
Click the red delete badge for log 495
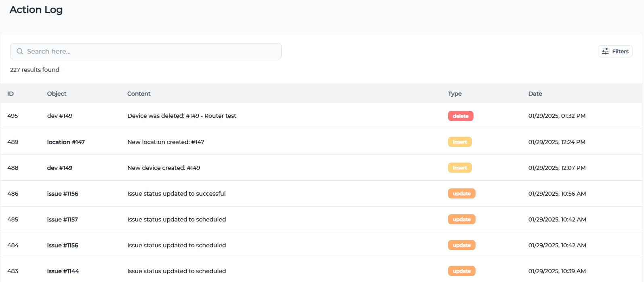pos(460,116)
